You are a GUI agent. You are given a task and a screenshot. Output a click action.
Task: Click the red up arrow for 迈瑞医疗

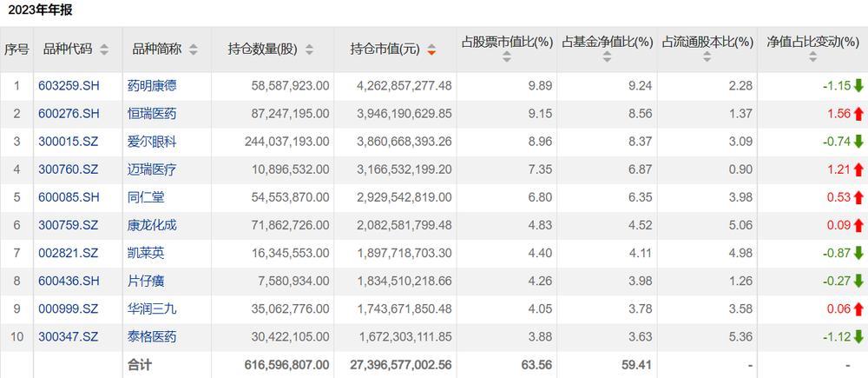tap(858, 169)
